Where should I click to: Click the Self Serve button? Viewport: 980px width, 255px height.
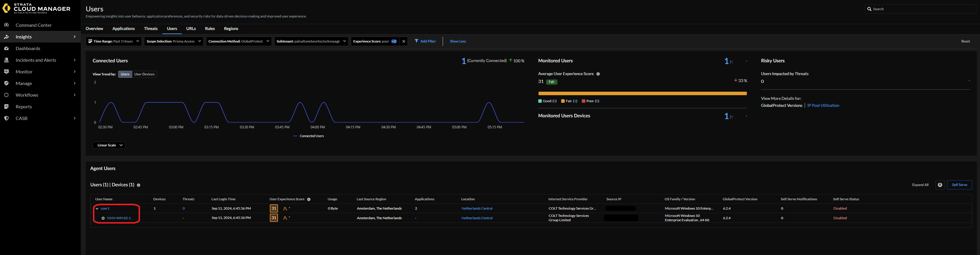(x=959, y=185)
